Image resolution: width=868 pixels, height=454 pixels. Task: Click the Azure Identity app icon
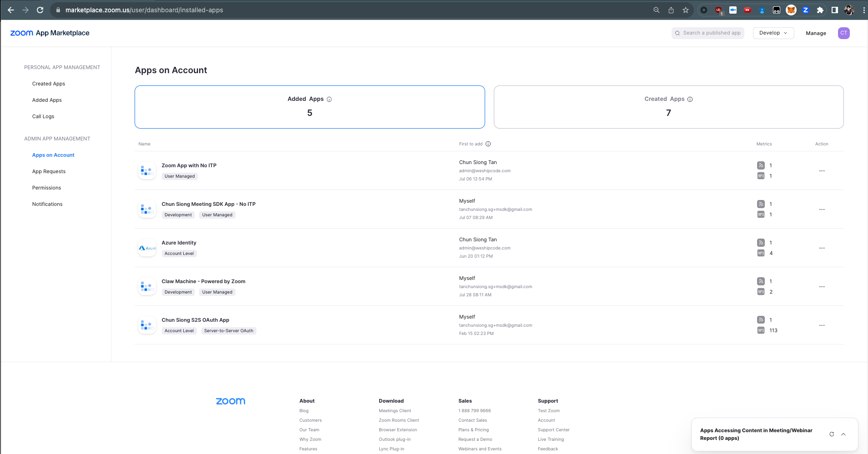(147, 248)
